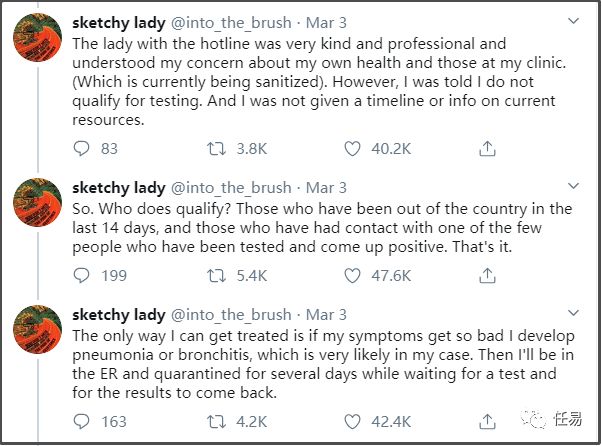The height and width of the screenshot is (446, 602).
Task: Open the Mar 3 timestamp on third tweet
Action: pos(326,315)
